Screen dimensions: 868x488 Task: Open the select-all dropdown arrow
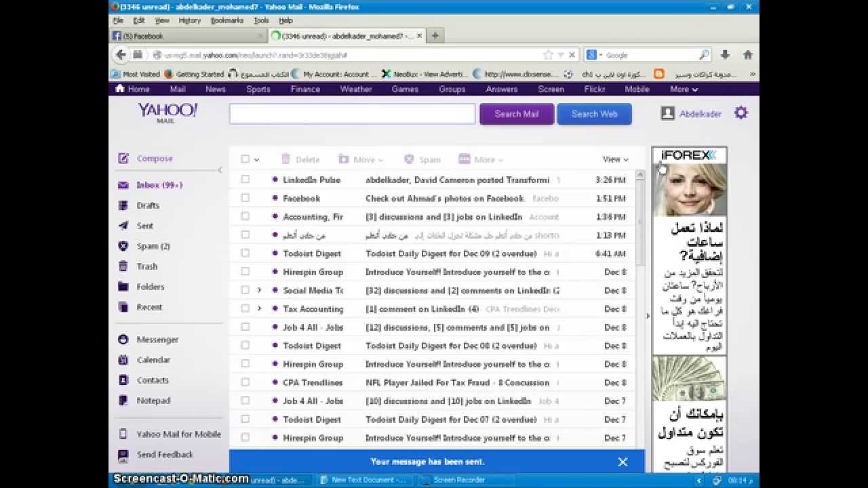(256, 160)
